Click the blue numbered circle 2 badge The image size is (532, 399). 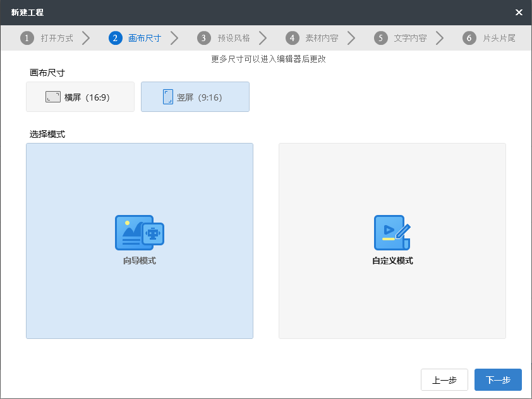point(116,38)
